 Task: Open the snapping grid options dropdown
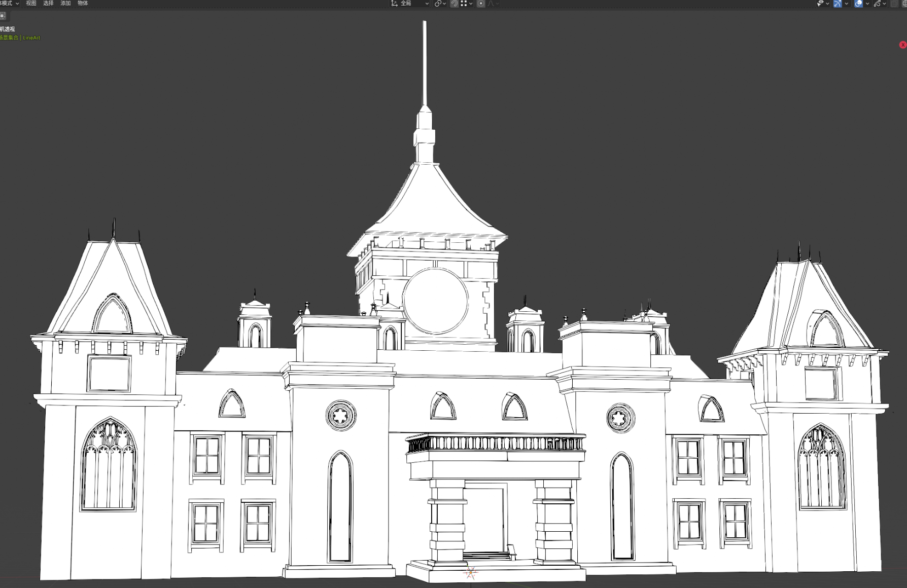coord(467,4)
